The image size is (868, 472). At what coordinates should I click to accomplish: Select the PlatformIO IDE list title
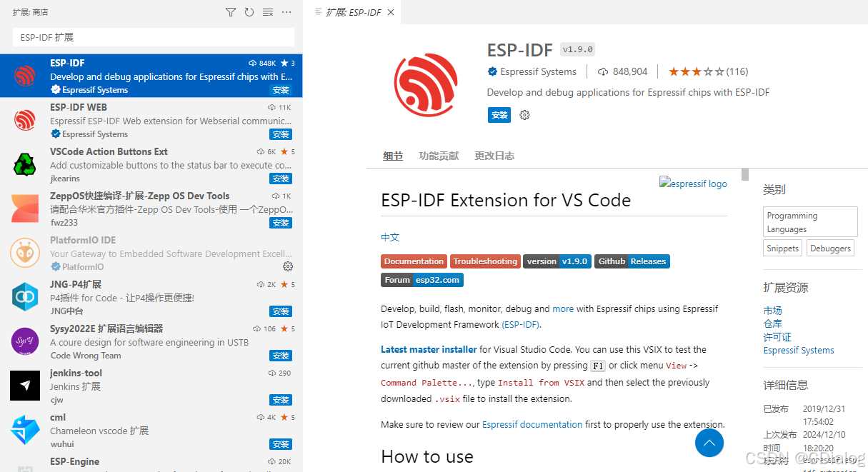[83, 240]
